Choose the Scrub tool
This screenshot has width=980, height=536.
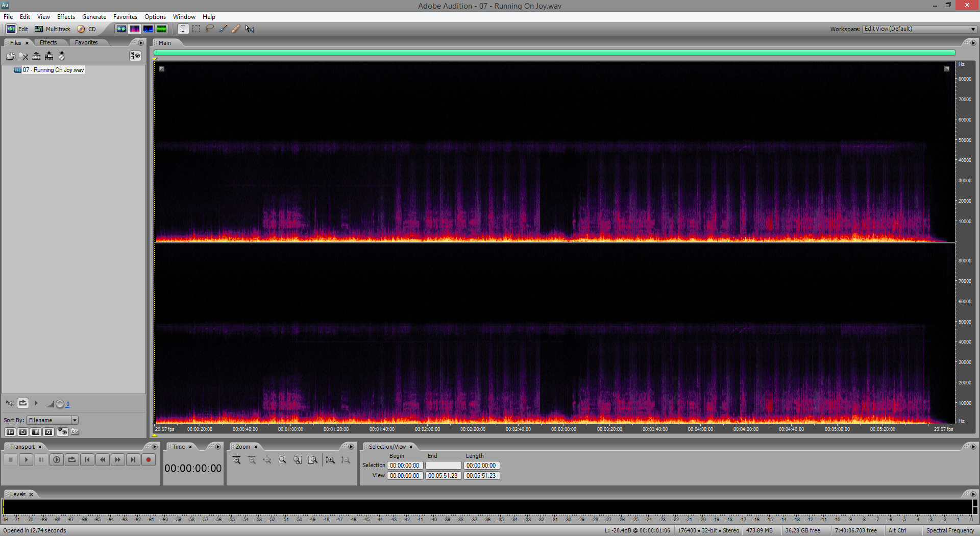click(250, 29)
